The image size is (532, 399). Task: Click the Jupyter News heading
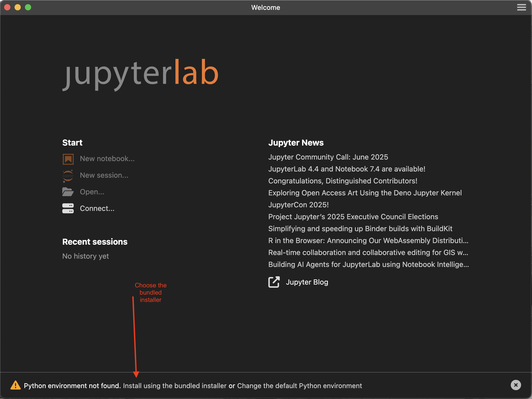(x=296, y=143)
